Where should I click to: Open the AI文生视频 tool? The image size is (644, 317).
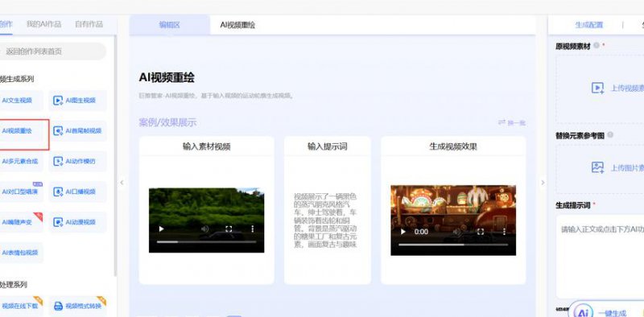pos(21,101)
